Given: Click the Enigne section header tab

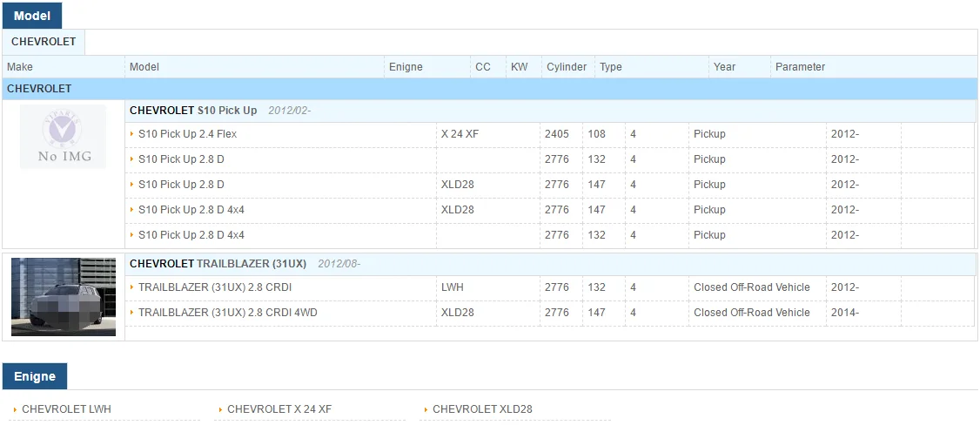Looking at the screenshot, I should click(34, 376).
